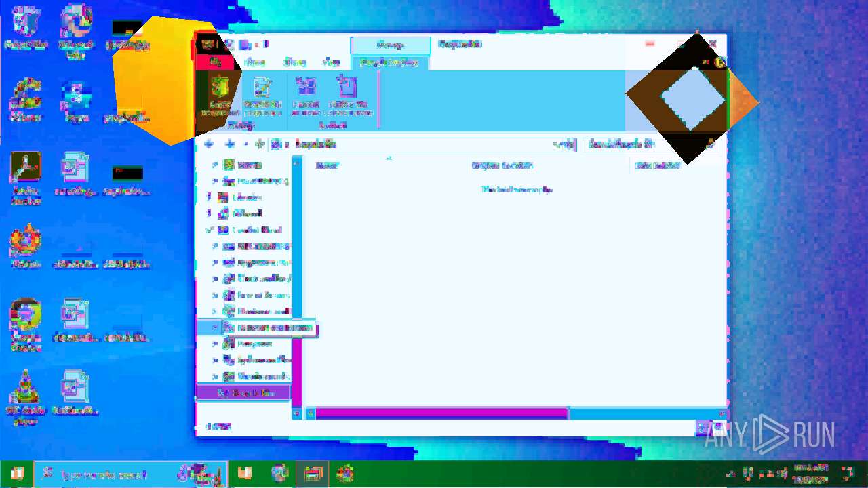Switch to large icons view in status bar
This screenshot has width=868, height=488.
(717, 427)
